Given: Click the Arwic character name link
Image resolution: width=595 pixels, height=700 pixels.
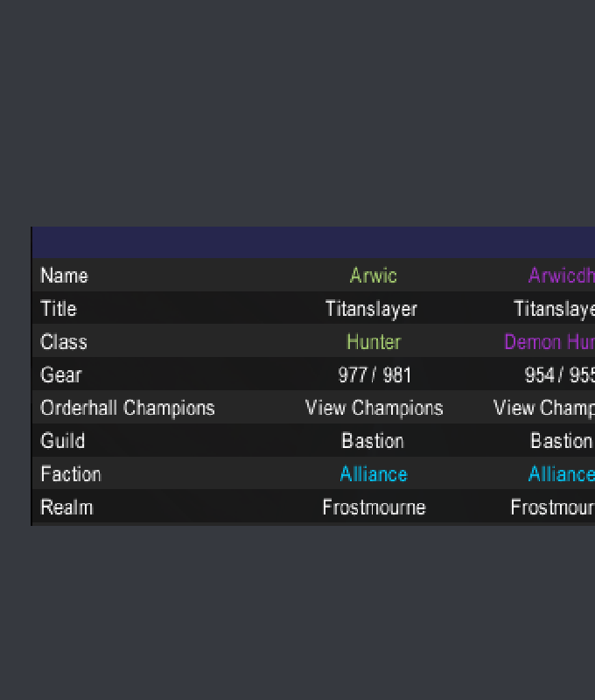Looking at the screenshot, I should pos(374,276).
